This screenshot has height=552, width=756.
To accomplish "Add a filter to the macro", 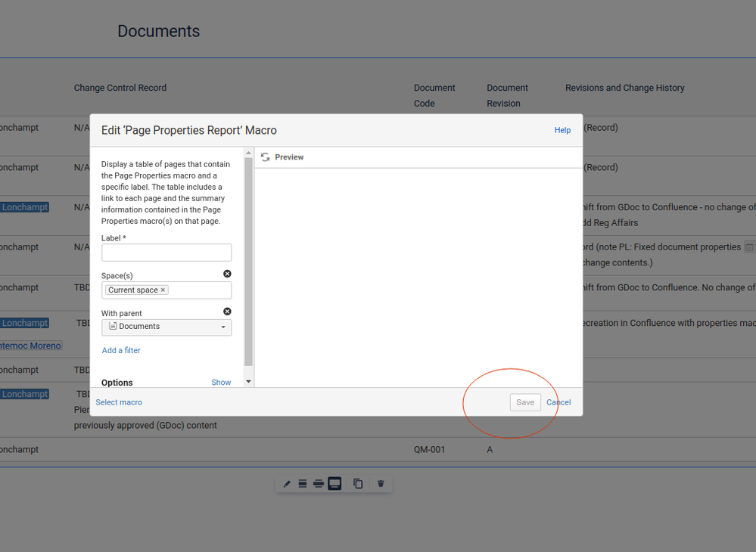I will 121,350.
